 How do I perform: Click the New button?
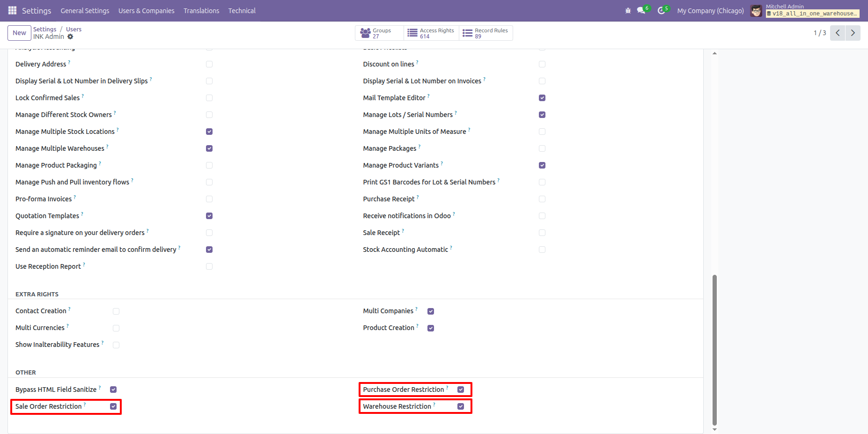point(19,33)
